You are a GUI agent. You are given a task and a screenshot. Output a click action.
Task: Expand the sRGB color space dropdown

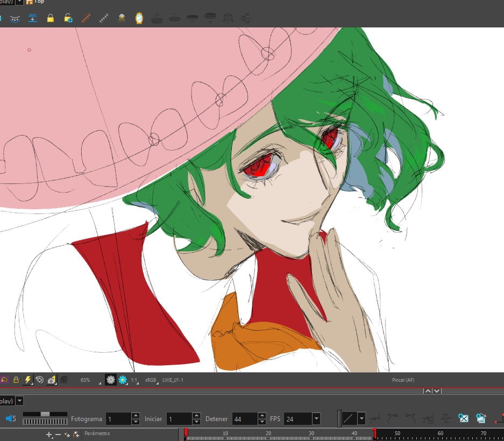point(151,380)
